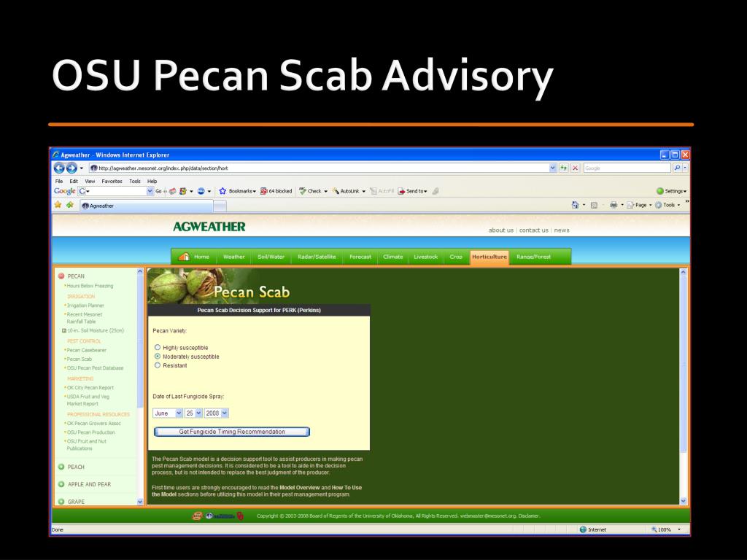Open OSU Pecan Pest Database link
This screenshot has width=747, height=560.
pyautogui.click(x=95, y=368)
